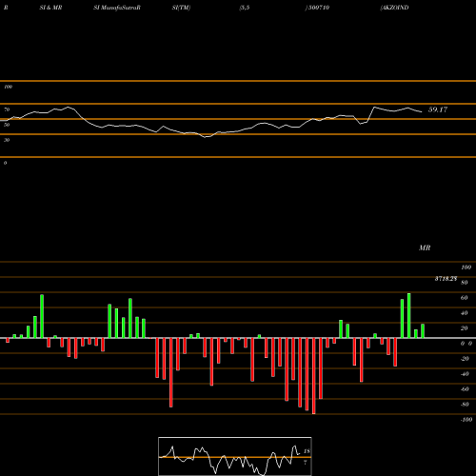Click the MR axis label -40
This screenshot has height=476, width=476.
[x=465, y=374]
